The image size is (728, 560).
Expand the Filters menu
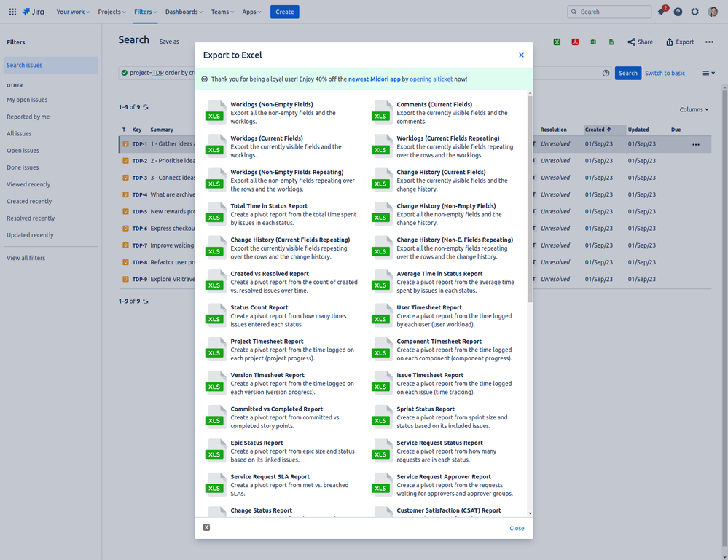click(145, 12)
